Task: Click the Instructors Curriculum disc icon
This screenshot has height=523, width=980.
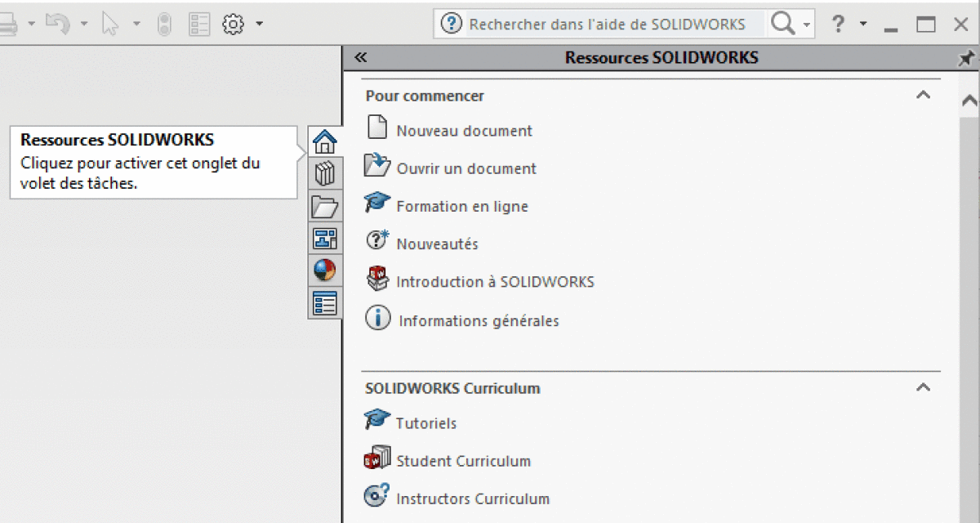Action: [x=377, y=495]
